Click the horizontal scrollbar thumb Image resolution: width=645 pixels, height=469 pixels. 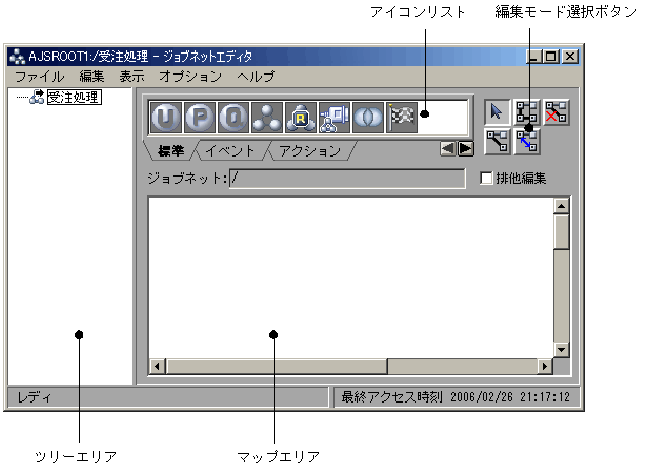point(276,366)
